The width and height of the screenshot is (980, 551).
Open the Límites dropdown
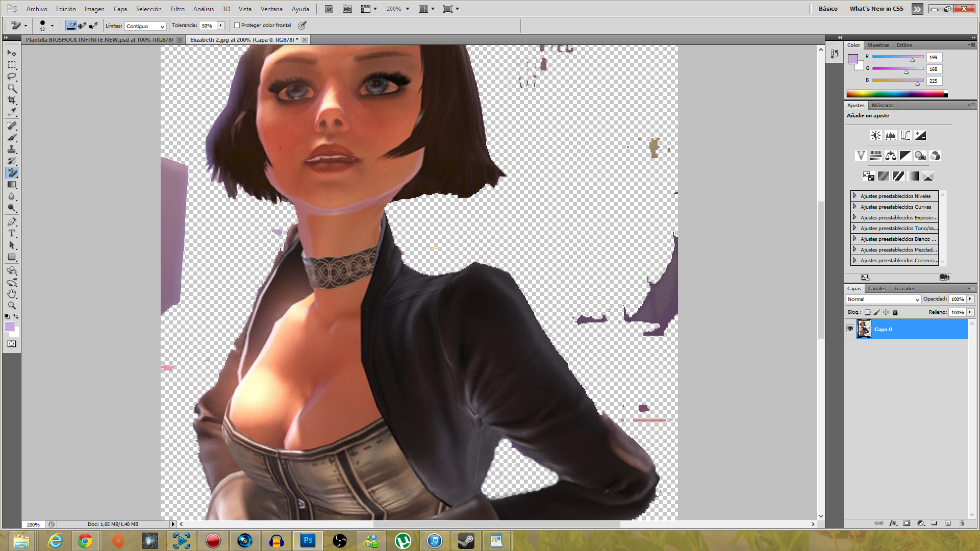(x=145, y=26)
